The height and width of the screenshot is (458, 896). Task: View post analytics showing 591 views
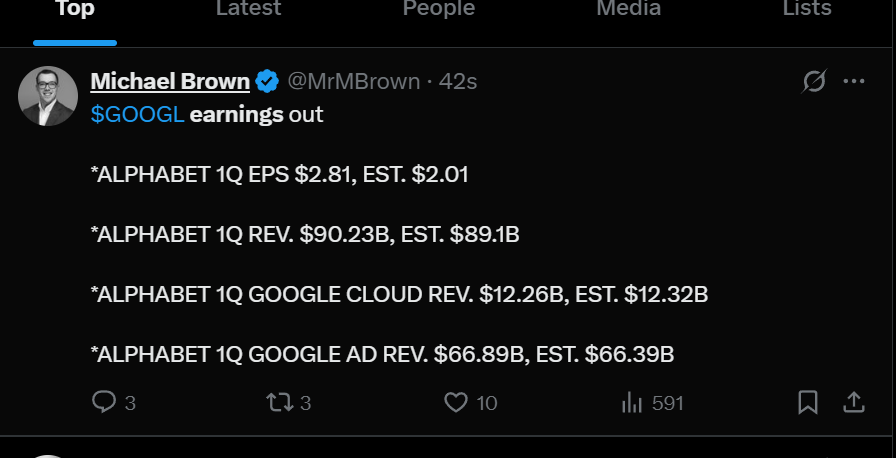pos(652,403)
